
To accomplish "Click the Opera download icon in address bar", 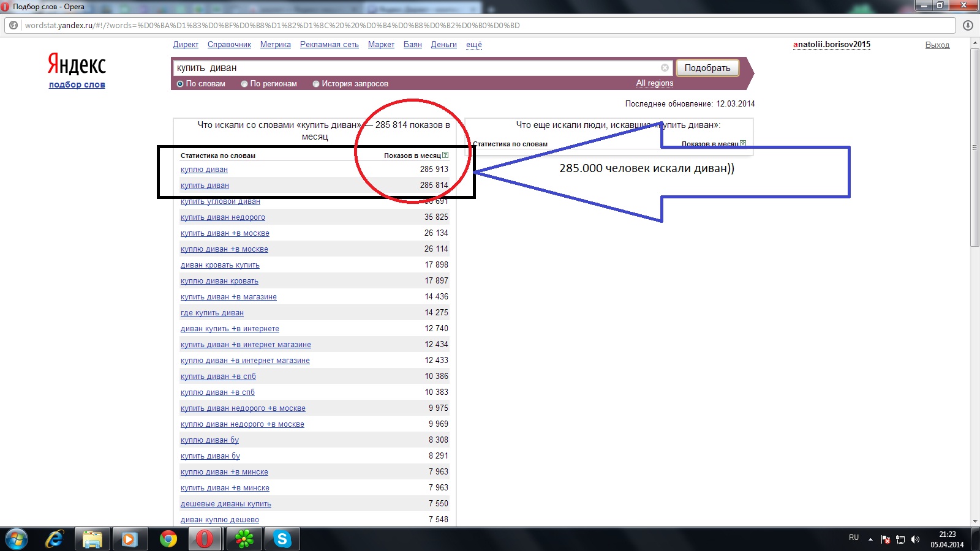I will point(968,25).
